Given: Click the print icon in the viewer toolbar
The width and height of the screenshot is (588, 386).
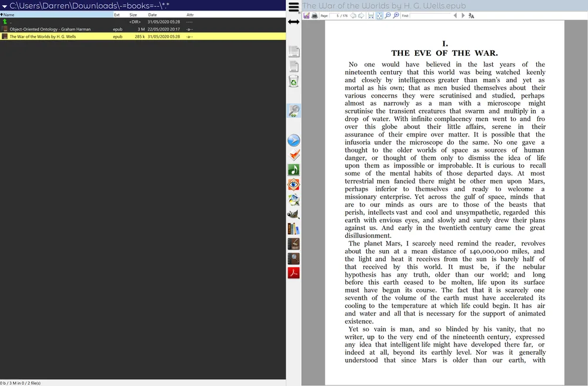Looking at the screenshot, I should [x=315, y=16].
